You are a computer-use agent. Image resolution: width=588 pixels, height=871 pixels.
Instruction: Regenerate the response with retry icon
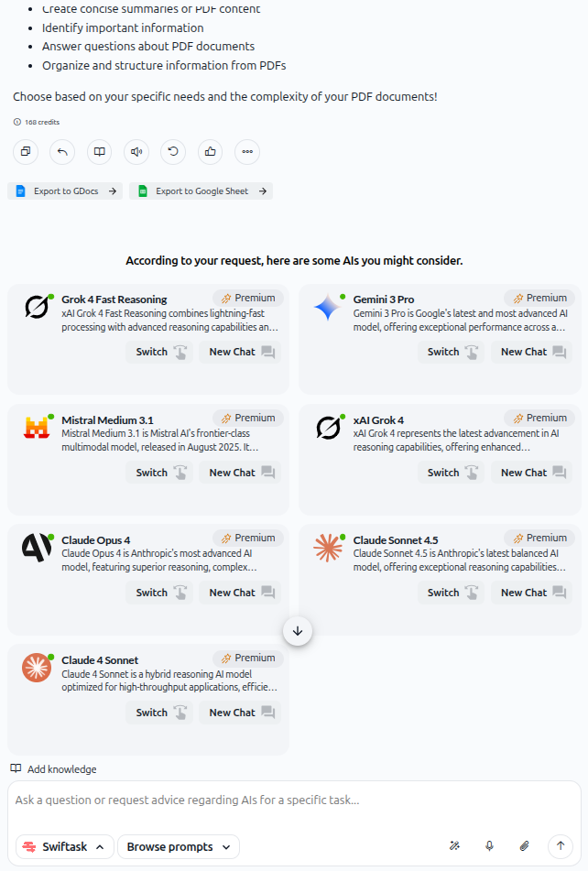[173, 152]
